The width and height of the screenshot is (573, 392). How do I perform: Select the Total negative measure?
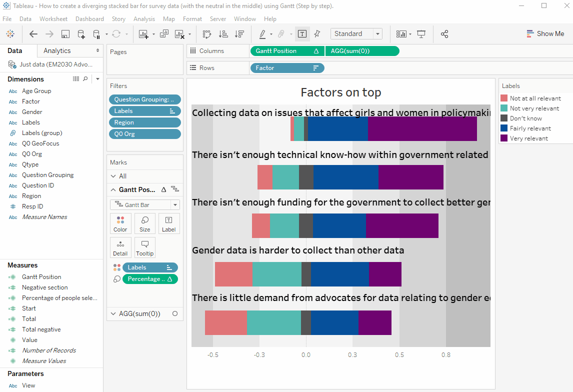click(41, 329)
